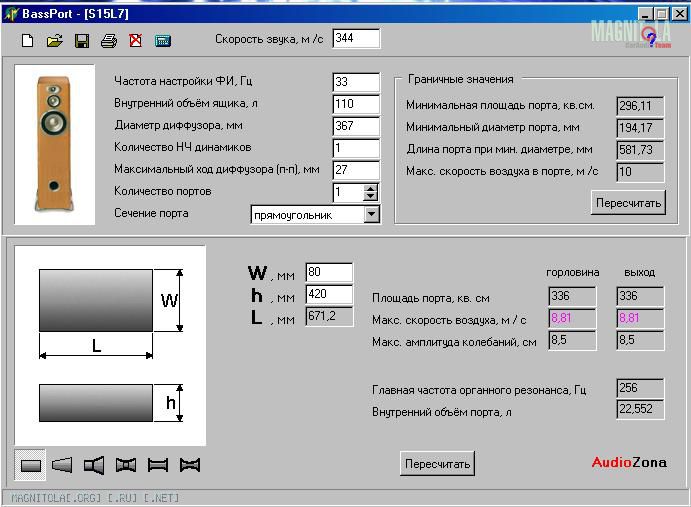Create a new project with the blank page icon
This screenshot has width=691, height=507.
pyautogui.click(x=27, y=41)
